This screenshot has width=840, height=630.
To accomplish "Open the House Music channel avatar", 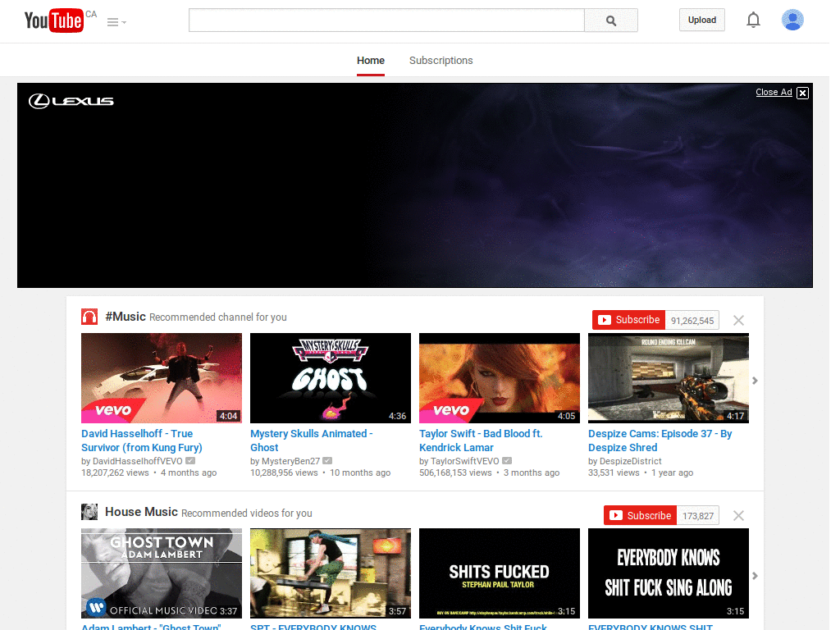I will [x=89, y=512].
